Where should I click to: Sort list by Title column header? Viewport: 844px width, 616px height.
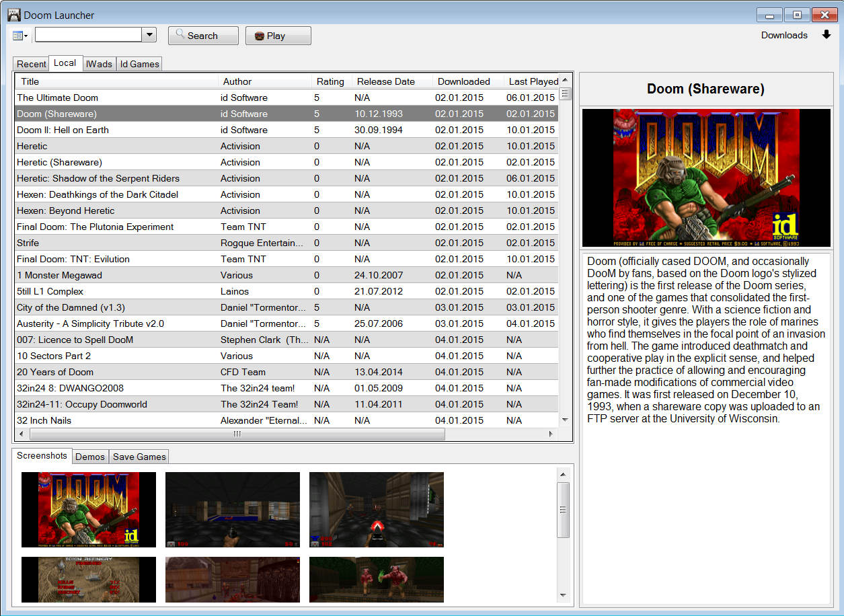point(117,81)
